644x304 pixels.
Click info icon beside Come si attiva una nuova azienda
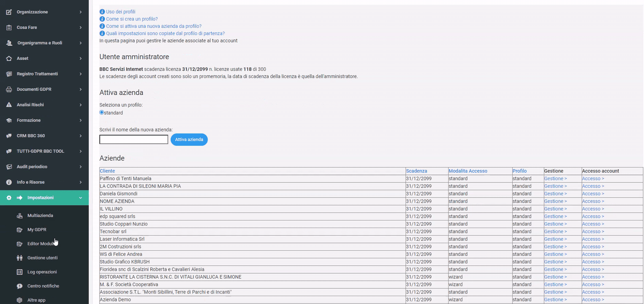pos(102,26)
